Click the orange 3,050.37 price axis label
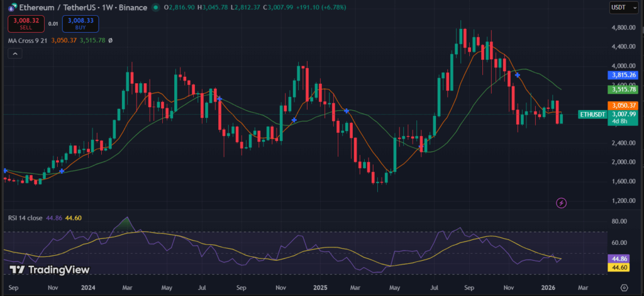The width and height of the screenshot is (644, 296). [x=623, y=105]
